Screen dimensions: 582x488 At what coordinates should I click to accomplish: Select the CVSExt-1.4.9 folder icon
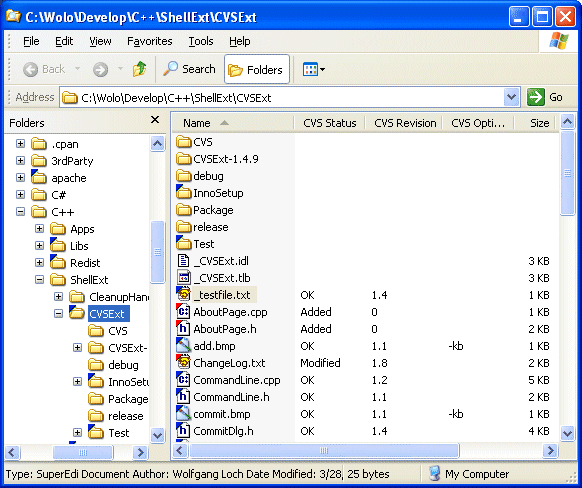pyautogui.click(x=183, y=158)
